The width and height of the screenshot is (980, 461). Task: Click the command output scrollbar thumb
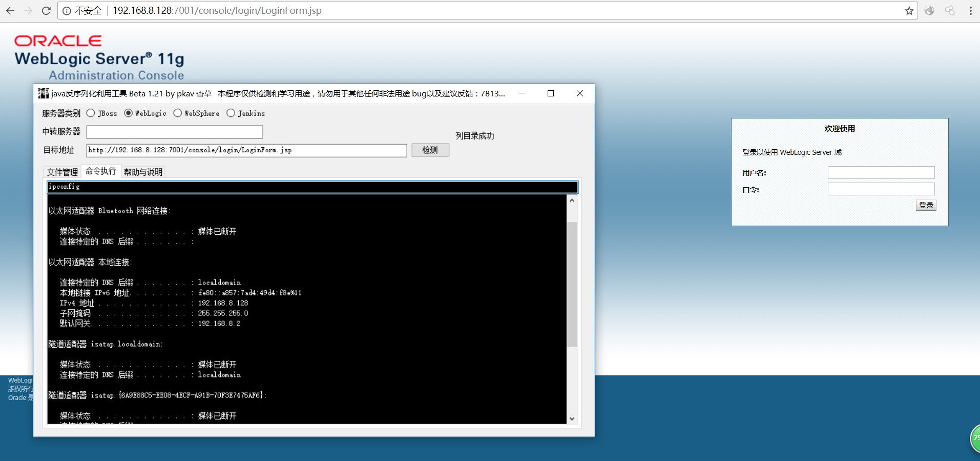tap(572, 285)
